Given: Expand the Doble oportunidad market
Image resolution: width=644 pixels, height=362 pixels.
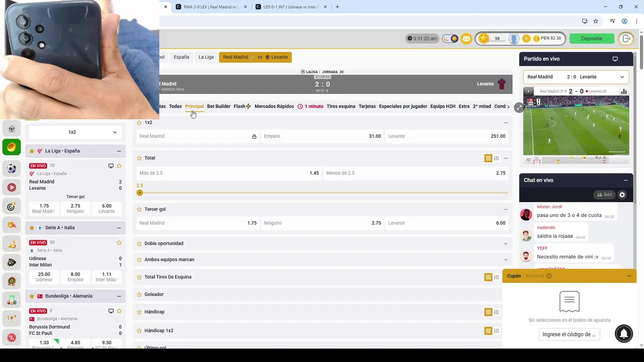Looking at the screenshot, I should pos(506,244).
